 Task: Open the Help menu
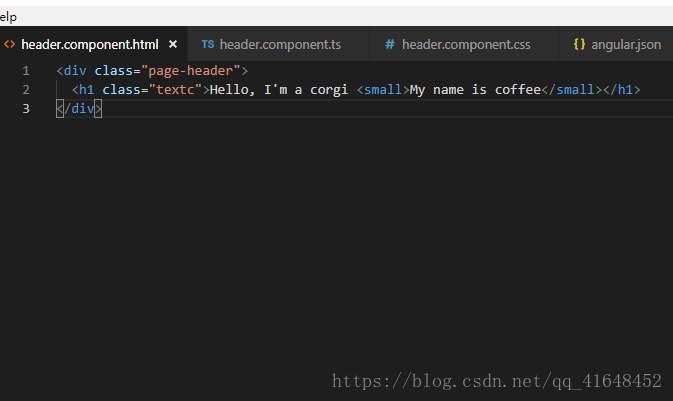8,17
